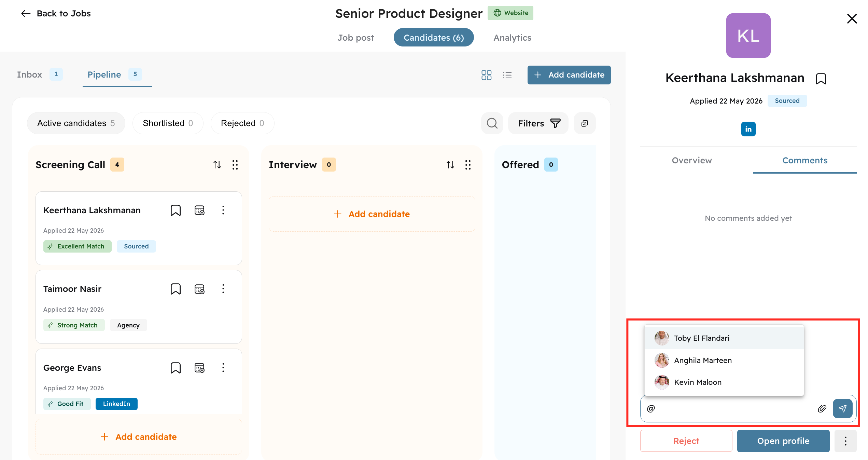868x460 pixels.
Task: Open three-dot menu on Keerthana Lakshmanan card
Action: pyautogui.click(x=223, y=210)
